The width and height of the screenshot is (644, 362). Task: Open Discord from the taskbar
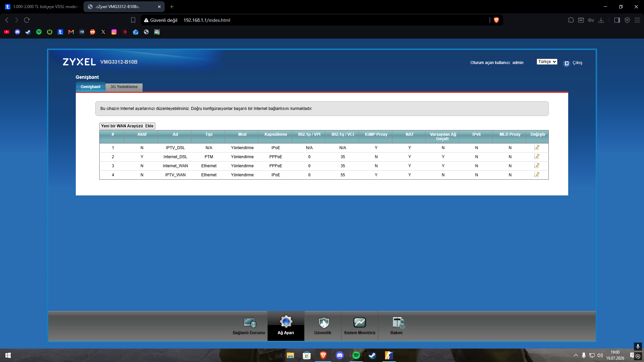tap(340, 355)
